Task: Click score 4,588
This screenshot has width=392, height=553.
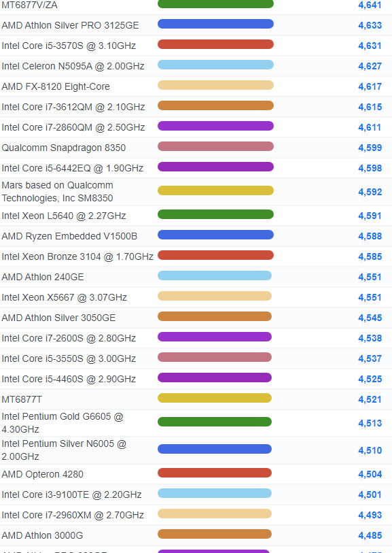Action: click(370, 236)
